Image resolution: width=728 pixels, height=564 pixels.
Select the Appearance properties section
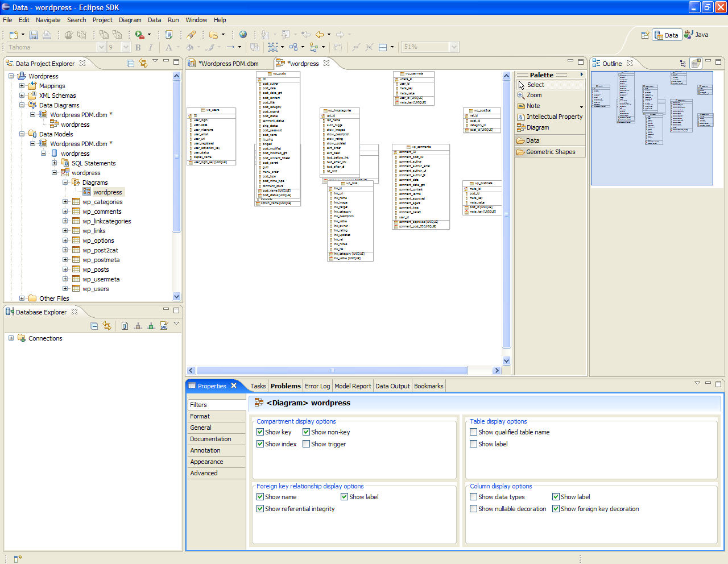coord(217,462)
